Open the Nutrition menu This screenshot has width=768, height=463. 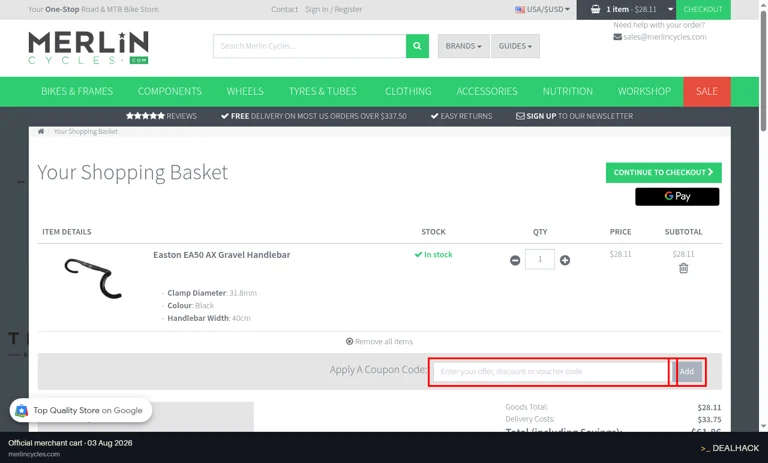568,92
